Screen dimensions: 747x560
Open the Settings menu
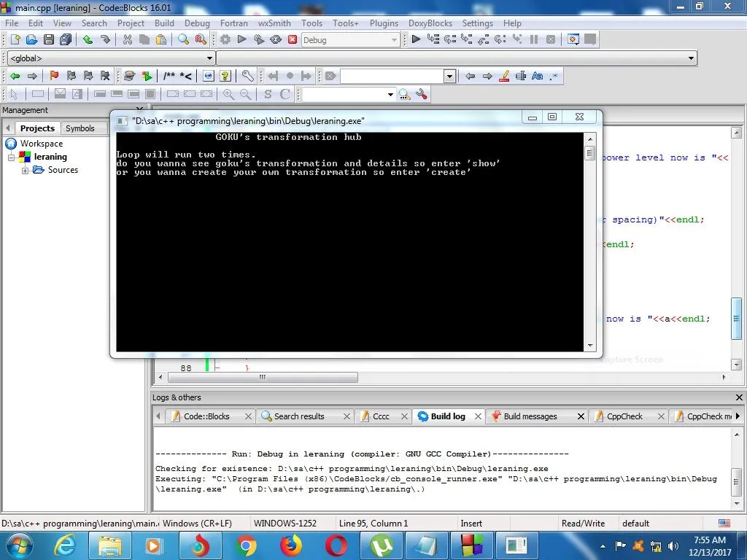tap(477, 23)
